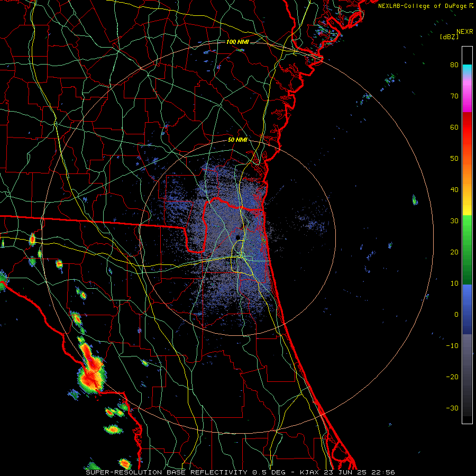Click the 20 dBZ scale value

pos(454,252)
